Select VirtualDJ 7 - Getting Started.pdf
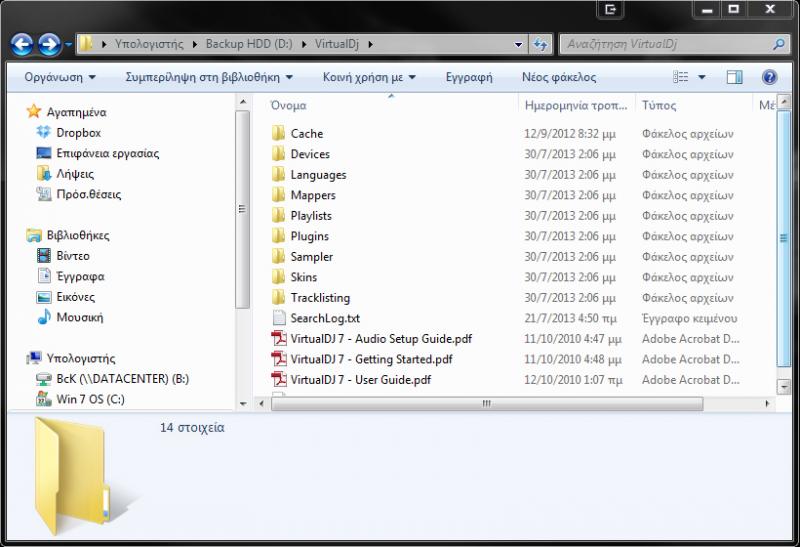This screenshot has width=800, height=547. point(362,359)
